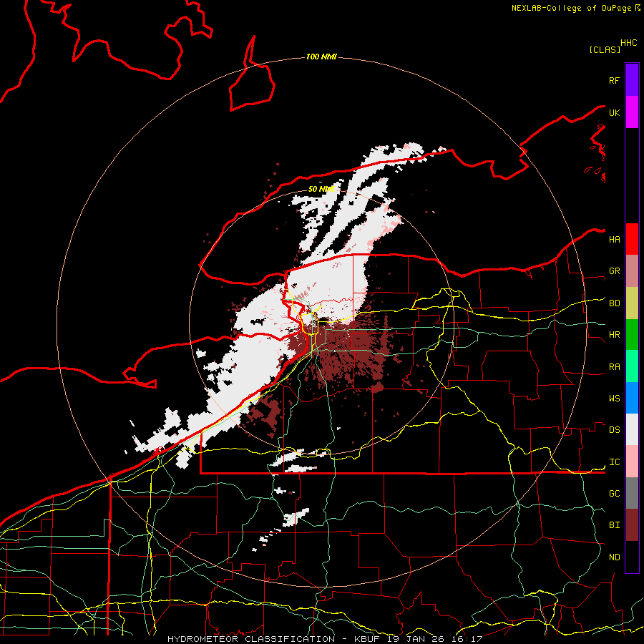Click the HR dark green legend swatch
The height and width of the screenshot is (644, 644).
coord(632,334)
